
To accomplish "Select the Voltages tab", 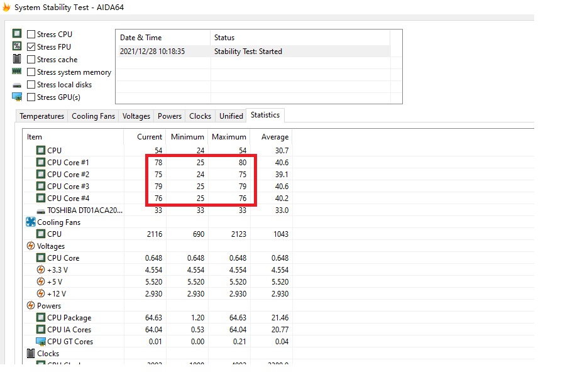I will [x=136, y=116].
